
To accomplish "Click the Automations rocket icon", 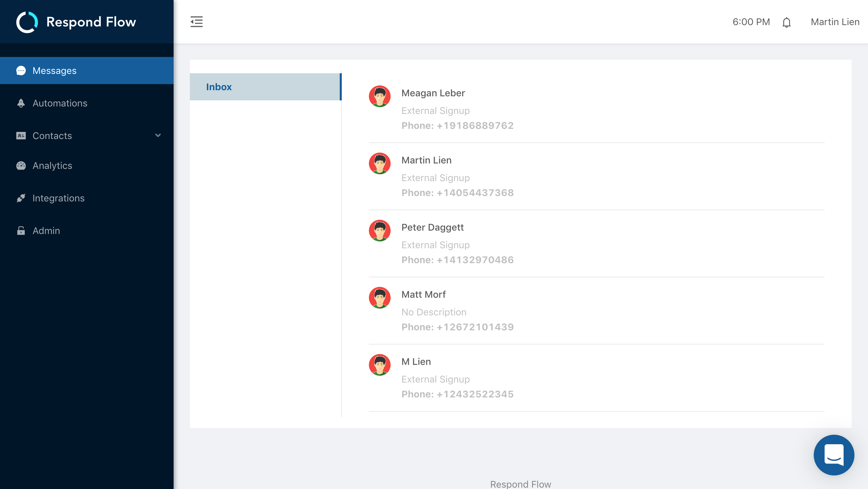I will (21, 103).
